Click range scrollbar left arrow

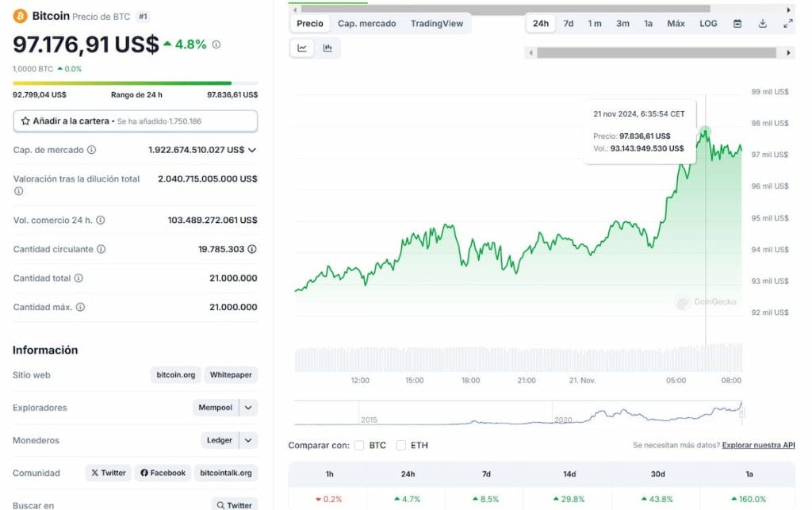coord(530,53)
